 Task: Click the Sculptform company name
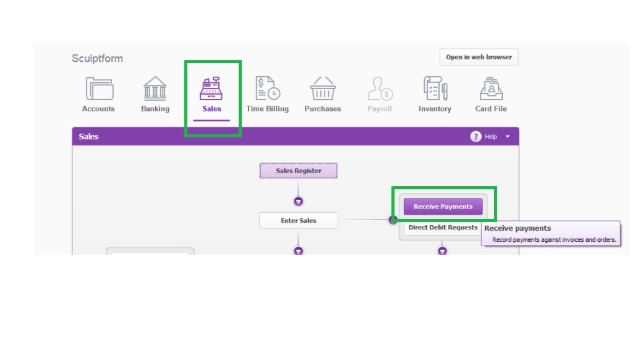98,58
